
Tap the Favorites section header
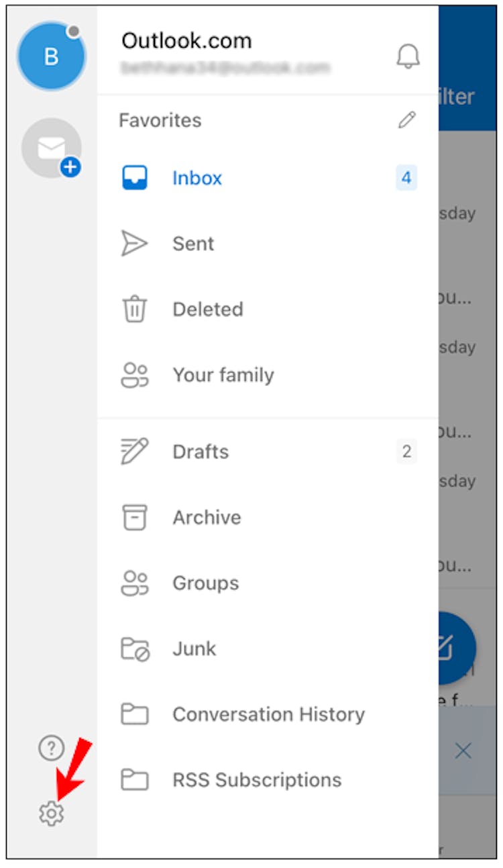(160, 120)
